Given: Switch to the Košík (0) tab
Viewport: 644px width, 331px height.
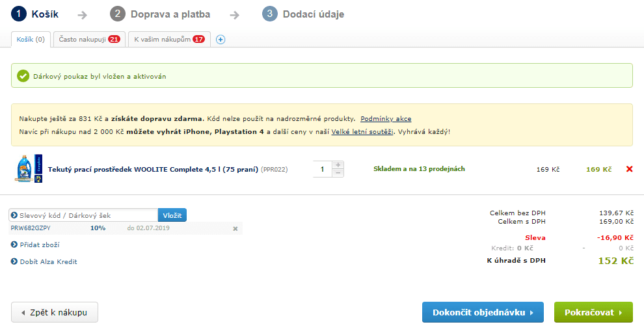Looking at the screenshot, I should pyautogui.click(x=31, y=40).
